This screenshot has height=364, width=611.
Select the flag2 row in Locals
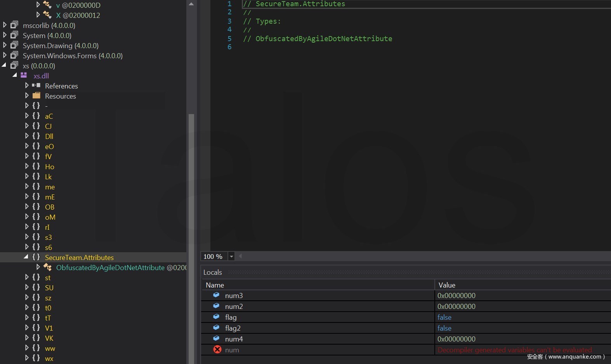pos(233,328)
